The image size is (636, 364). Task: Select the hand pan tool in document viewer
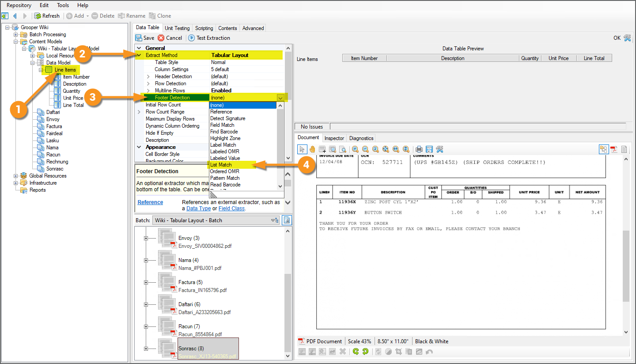(x=312, y=149)
